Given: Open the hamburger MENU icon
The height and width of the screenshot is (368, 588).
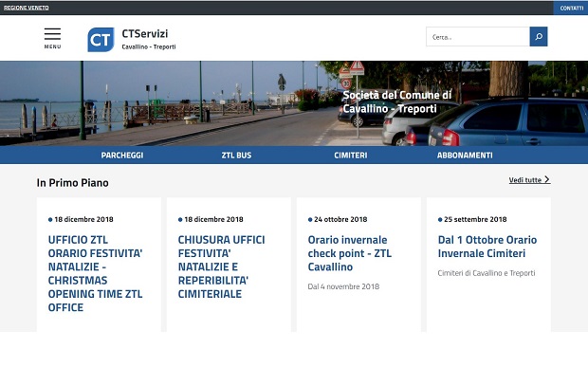Looking at the screenshot, I should (52, 38).
